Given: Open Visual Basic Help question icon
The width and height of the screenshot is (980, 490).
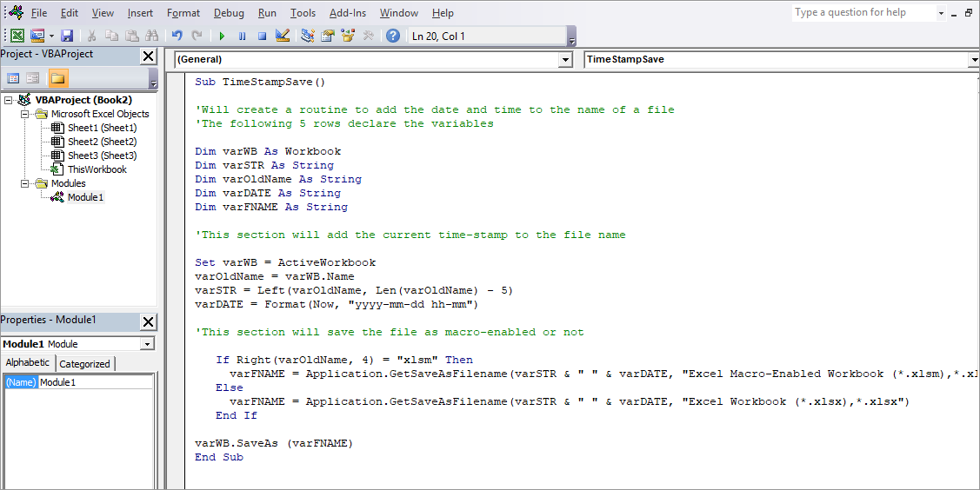Looking at the screenshot, I should tap(392, 36).
